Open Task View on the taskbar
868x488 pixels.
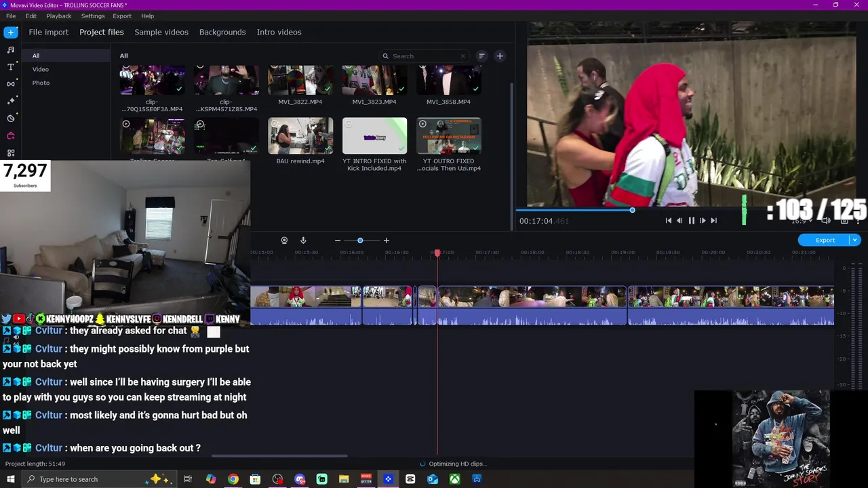pyautogui.click(x=188, y=479)
